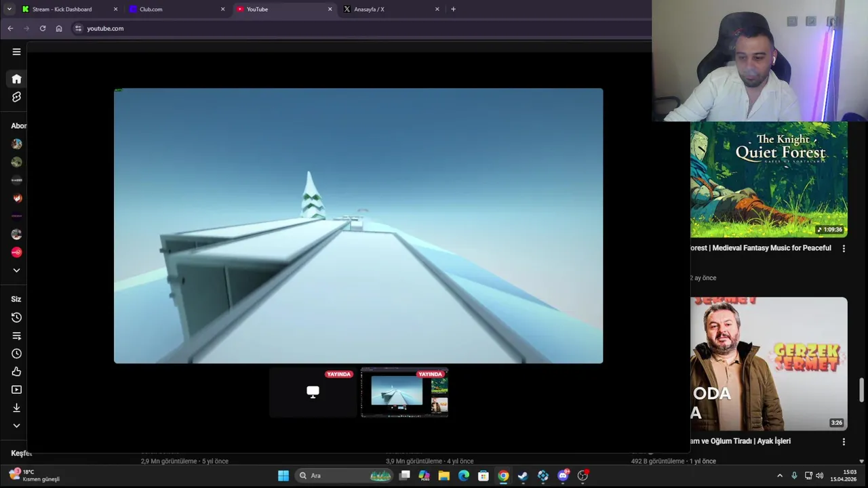
Task: Open Microsoft Edge from taskbar
Action: [464, 476]
